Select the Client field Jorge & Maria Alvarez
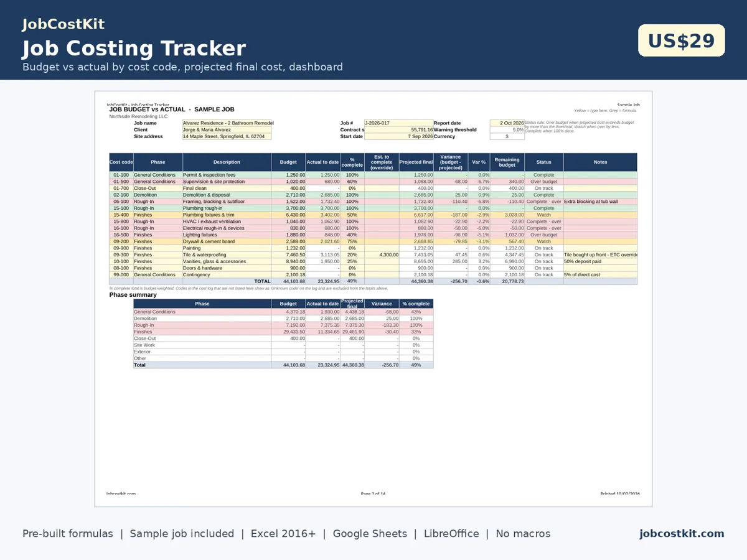747x560 pixels. coord(227,130)
